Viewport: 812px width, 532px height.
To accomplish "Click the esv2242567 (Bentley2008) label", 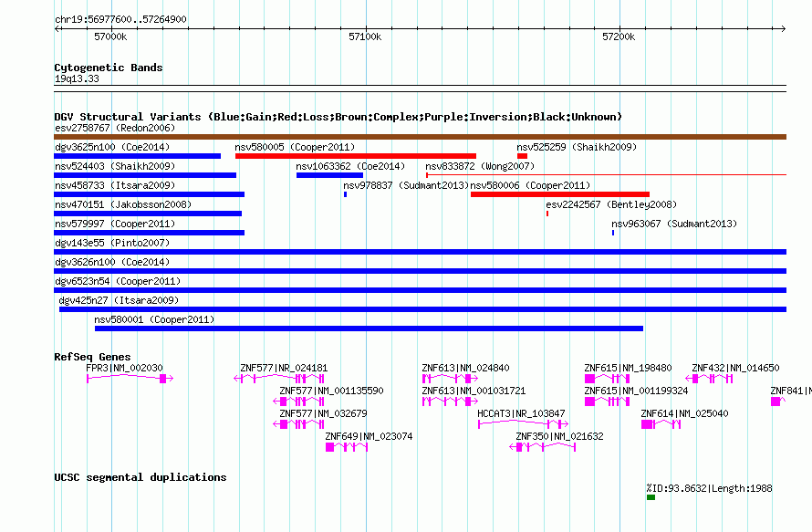I will (611, 204).
